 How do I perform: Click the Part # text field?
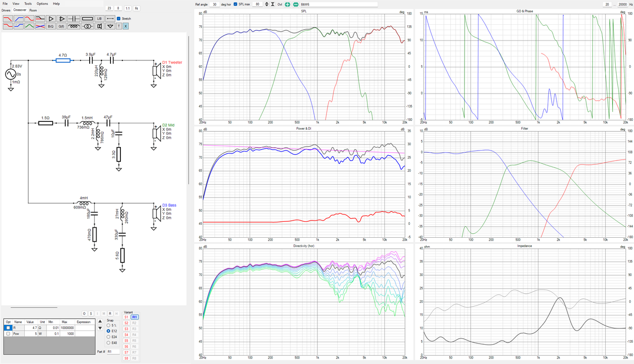point(113,352)
